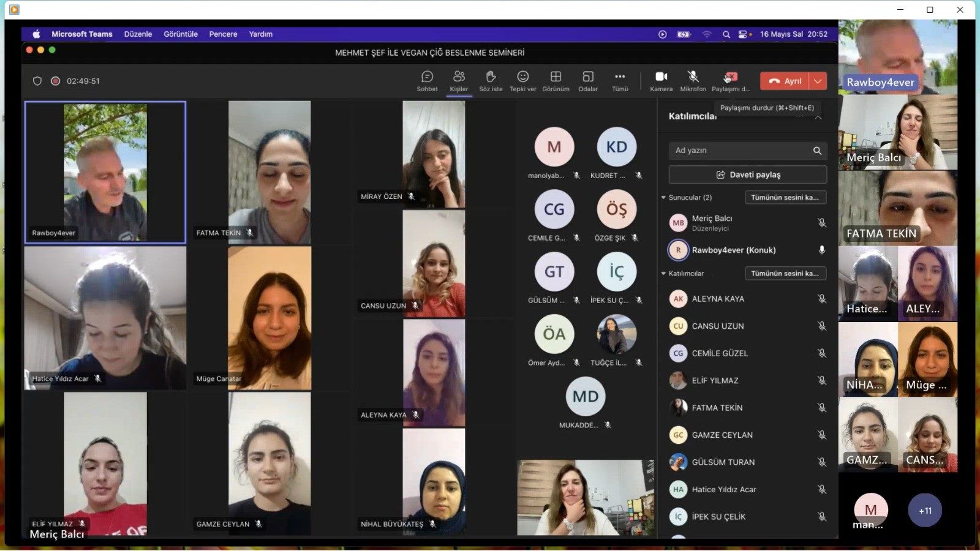The width and height of the screenshot is (980, 551).
Task: Click the date and time in menu bar
Action: (794, 34)
